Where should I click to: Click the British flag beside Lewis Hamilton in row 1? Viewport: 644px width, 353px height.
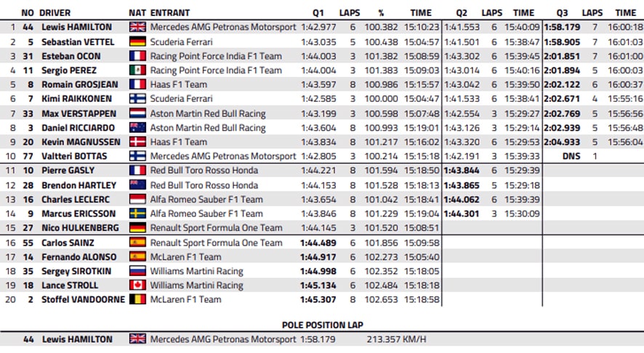click(137, 27)
